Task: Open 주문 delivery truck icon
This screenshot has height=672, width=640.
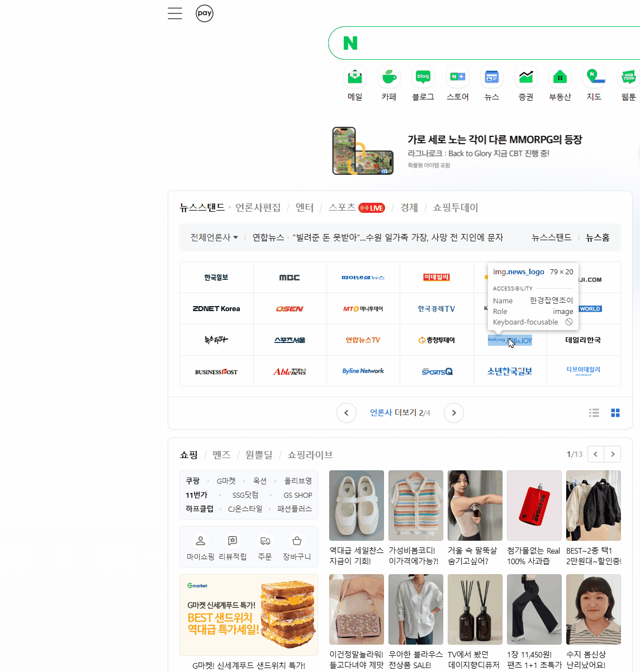Action: pyautogui.click(x=265, y=541)
